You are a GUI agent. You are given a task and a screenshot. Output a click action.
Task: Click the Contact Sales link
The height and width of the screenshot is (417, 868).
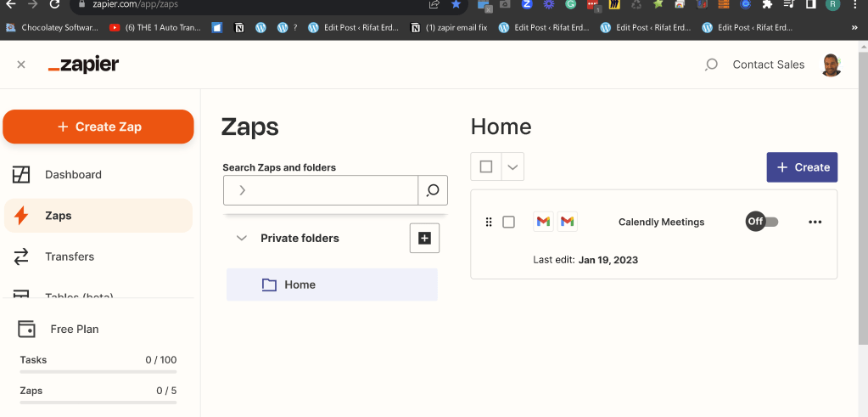point(769,65)
